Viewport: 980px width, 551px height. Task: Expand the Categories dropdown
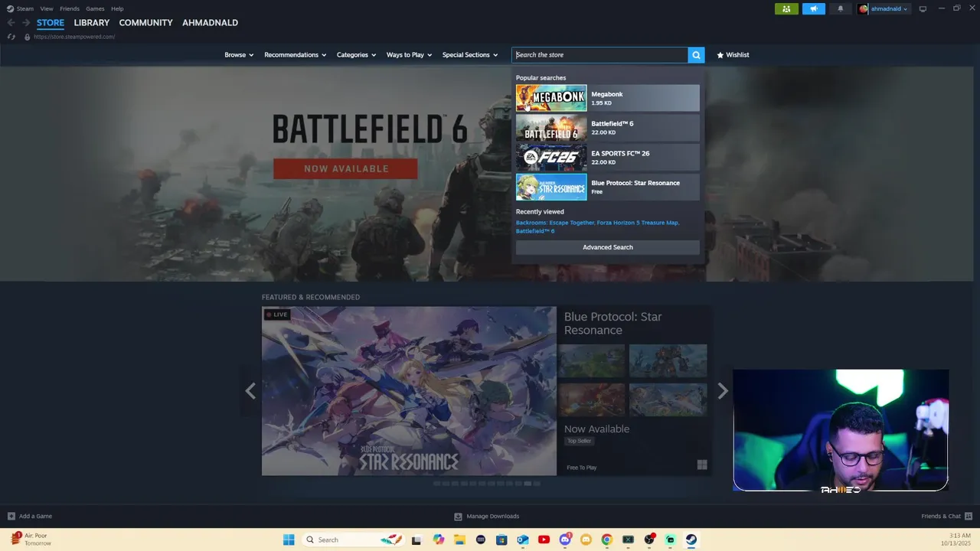356,55
